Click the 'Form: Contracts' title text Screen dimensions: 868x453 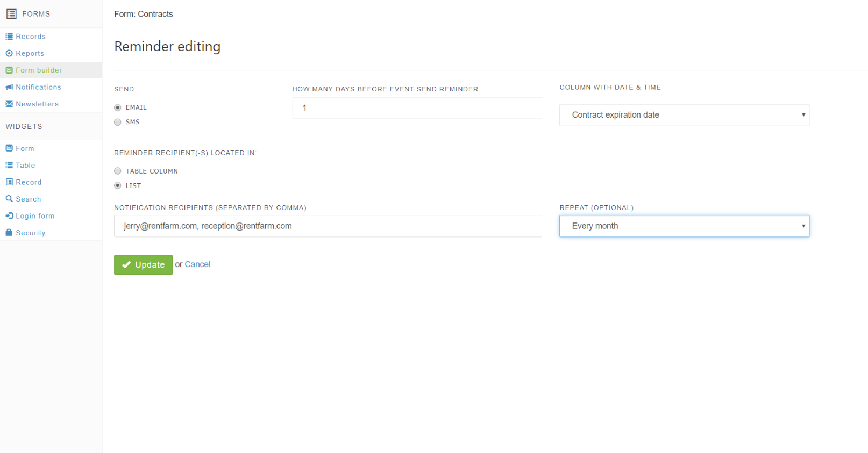(x=144, y=14)
